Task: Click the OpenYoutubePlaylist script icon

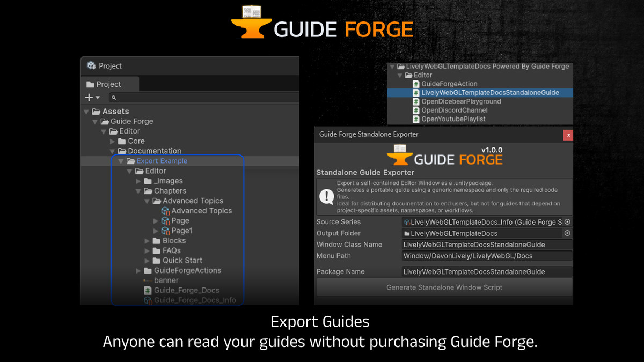Action: [416, 119]
